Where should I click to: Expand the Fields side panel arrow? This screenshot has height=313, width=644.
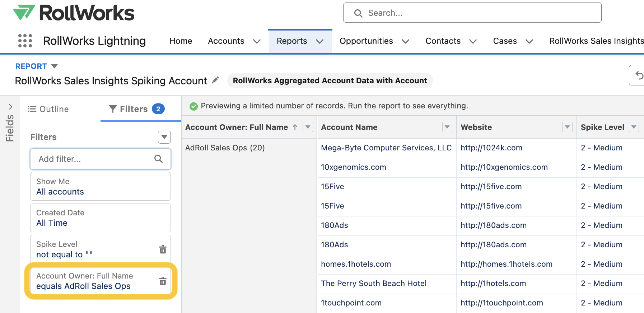pyautogui.click(x=10, y=107)
